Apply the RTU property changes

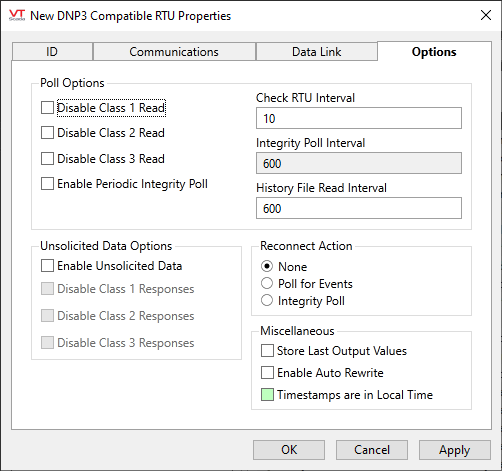455,450
